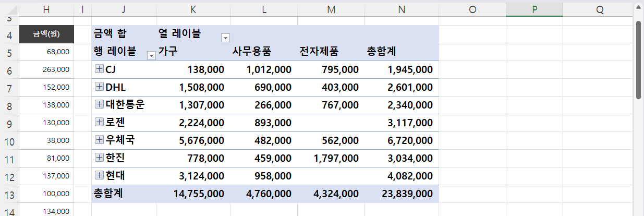644x216 pixels.
Task: Select column P header
Action: 534,9
